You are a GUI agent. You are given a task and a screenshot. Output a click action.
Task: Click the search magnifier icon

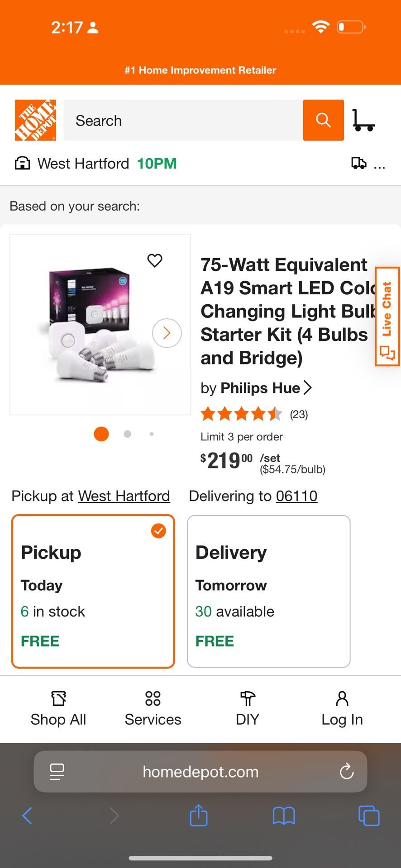coord(323,120)
